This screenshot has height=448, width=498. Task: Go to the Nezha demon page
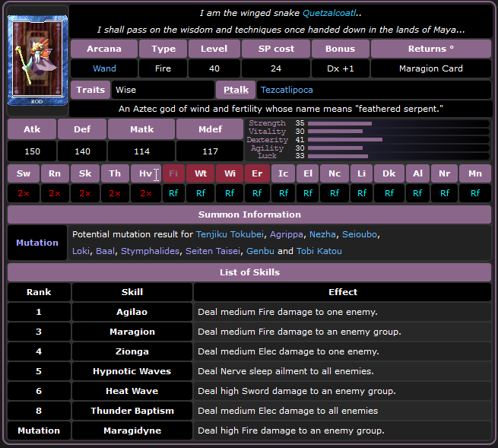coord(322,234)
